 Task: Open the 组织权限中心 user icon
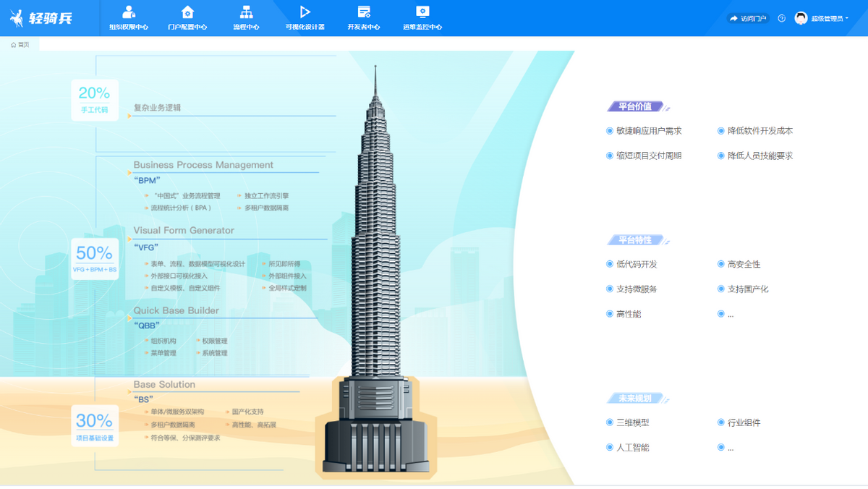129,12
